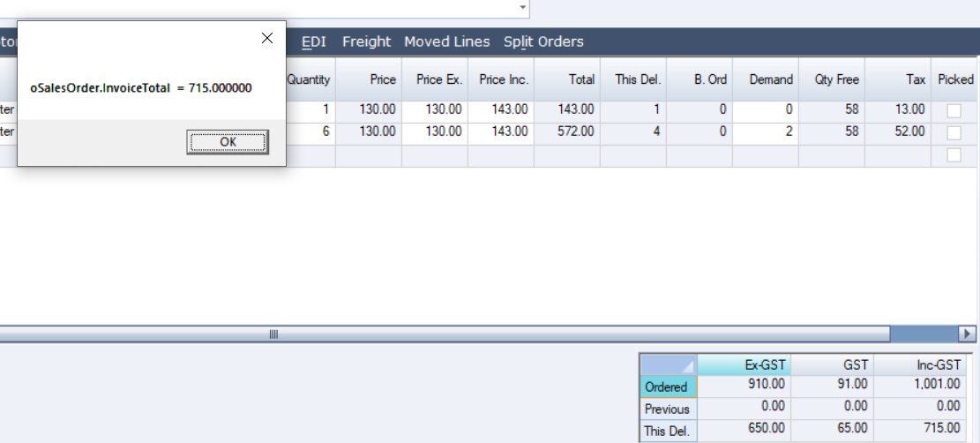Click the horizontal scrollbar right arrow
Viewport: 980px width, 443px height.
(968, 334)
